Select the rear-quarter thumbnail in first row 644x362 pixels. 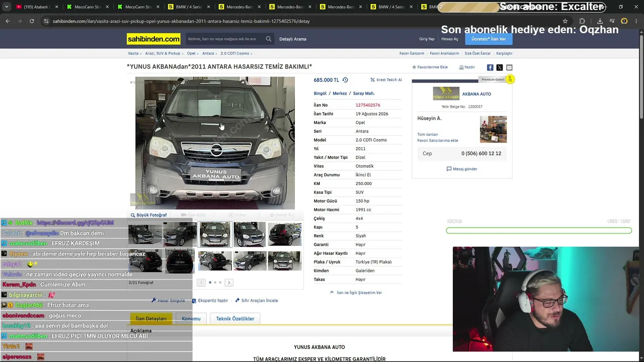pyautogui.click(x=284, y=234)
